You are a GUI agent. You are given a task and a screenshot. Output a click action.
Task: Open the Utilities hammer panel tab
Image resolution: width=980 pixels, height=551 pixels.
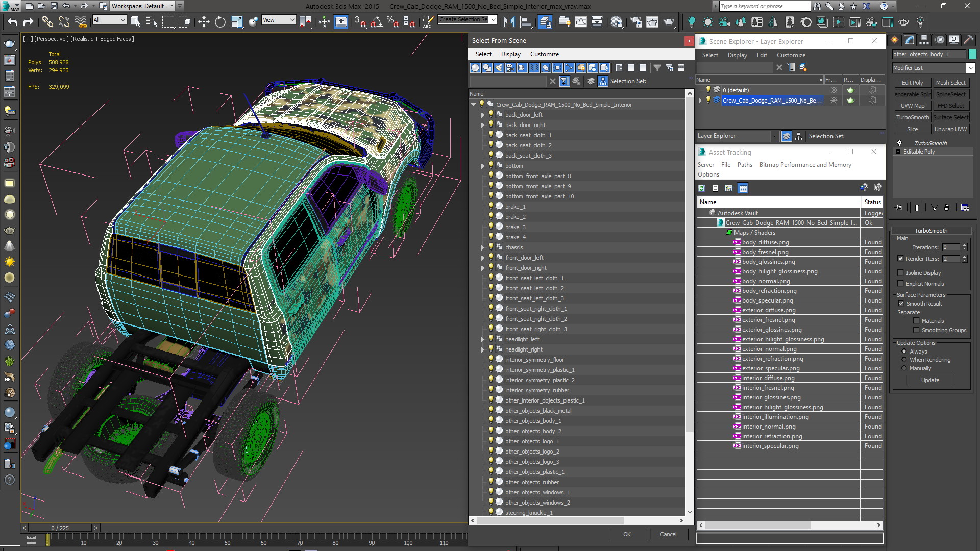click(968, 40)
